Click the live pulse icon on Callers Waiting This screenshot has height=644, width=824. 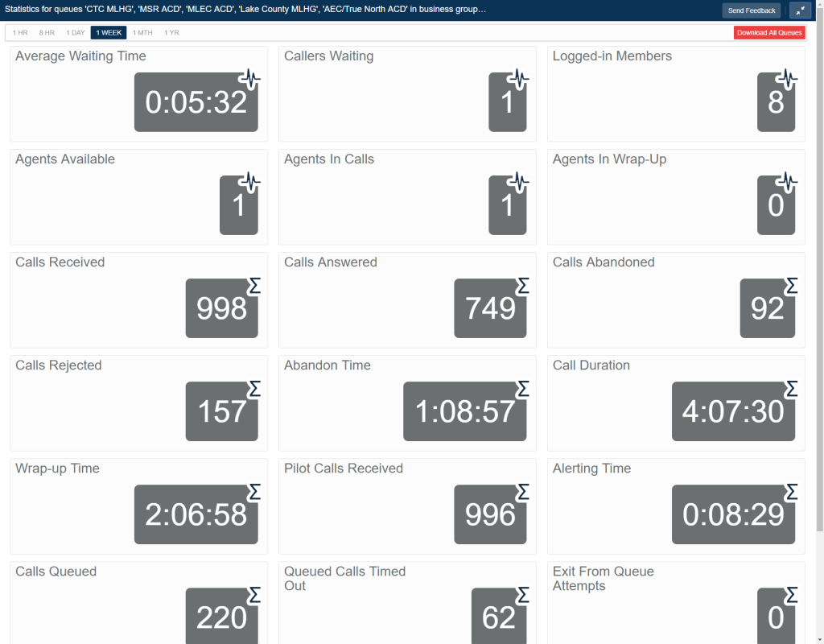coord(519,80)
